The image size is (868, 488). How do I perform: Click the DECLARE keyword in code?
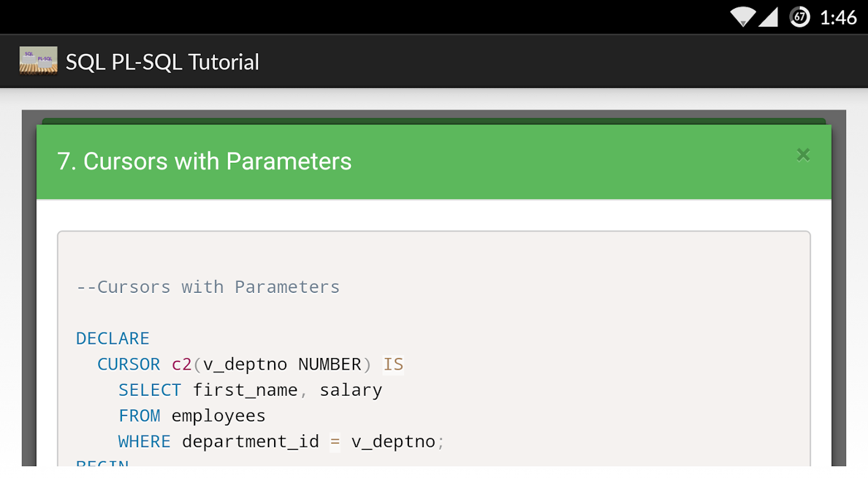click(x=112, y=339)
